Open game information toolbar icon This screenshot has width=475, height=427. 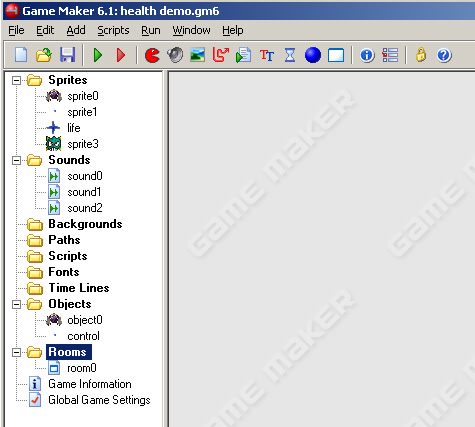click(367, 55)
